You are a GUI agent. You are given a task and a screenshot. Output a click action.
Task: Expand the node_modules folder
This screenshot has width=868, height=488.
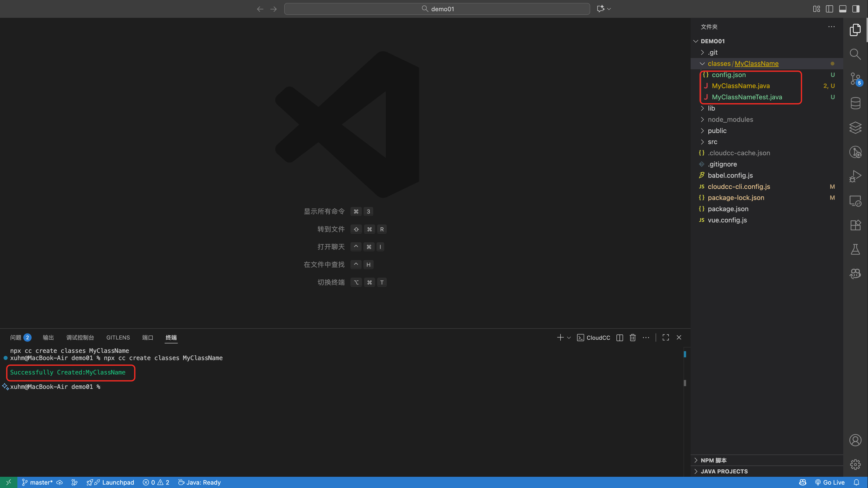[x=730, y=119]
